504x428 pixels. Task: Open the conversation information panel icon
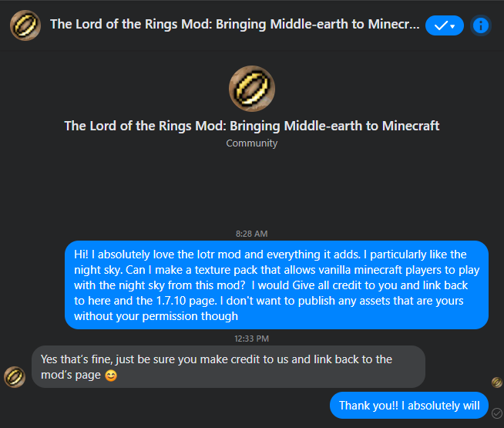click(481, 25)
